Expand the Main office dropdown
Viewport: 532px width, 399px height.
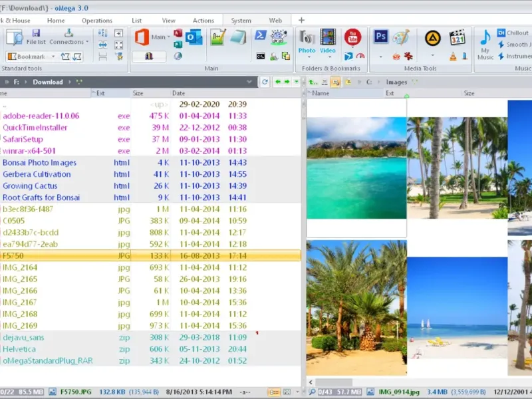[x=169, y=37]
